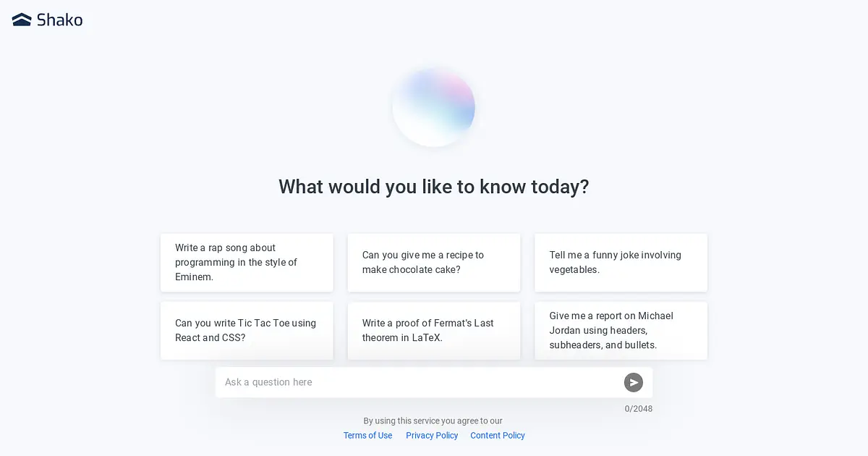Choose the chocolate cake recipe prompt
Screen dimensions: 868x456
tap(434, 263)
